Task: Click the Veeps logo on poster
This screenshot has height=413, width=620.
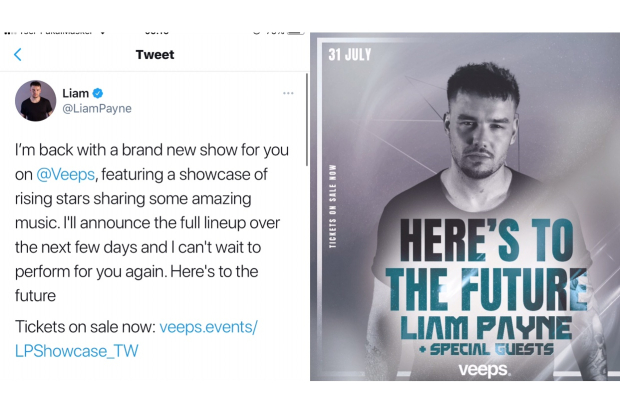Action: [x=484, y=369]
